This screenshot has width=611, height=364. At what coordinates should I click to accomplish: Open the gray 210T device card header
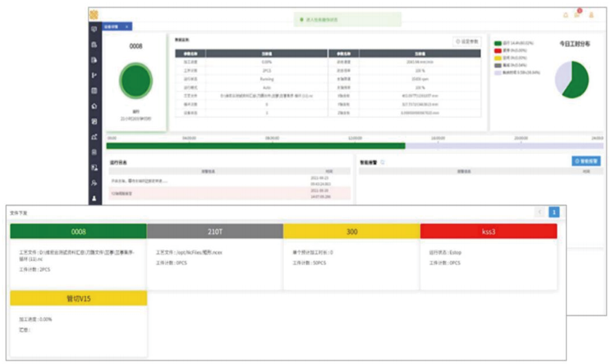pos(215,232)
